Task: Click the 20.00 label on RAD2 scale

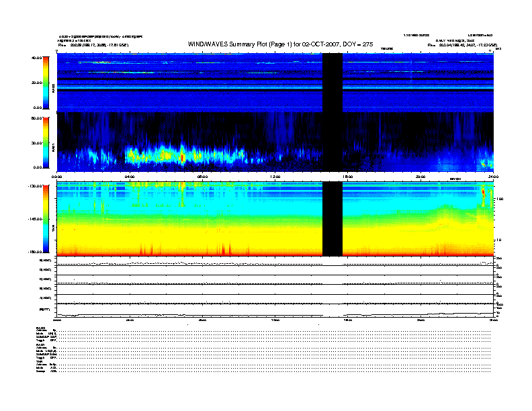Action: click(x=37, y=83)
